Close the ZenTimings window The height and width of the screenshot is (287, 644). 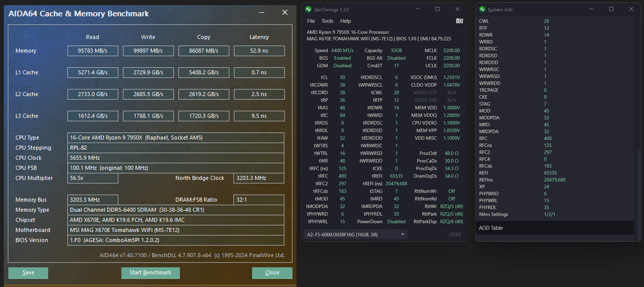click(457, 9)
